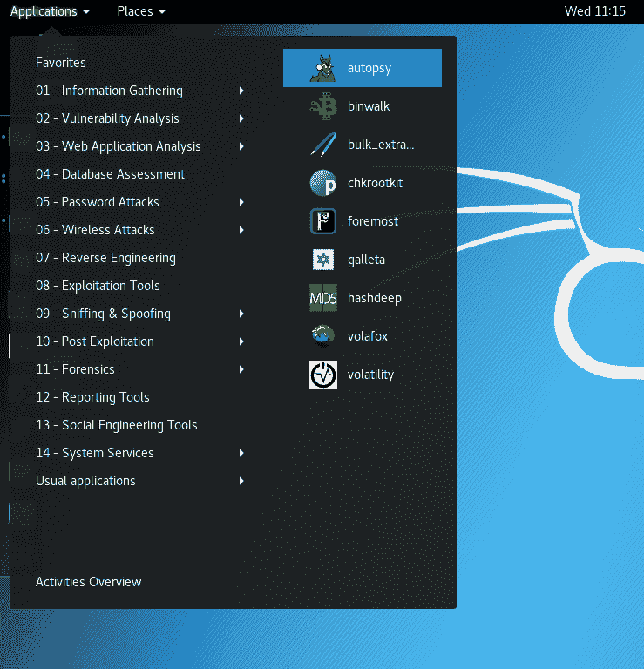The width and height of the screenshot is (644, 669).
Task: Click the foremost F icon
Action: click(x=323, y=221)
